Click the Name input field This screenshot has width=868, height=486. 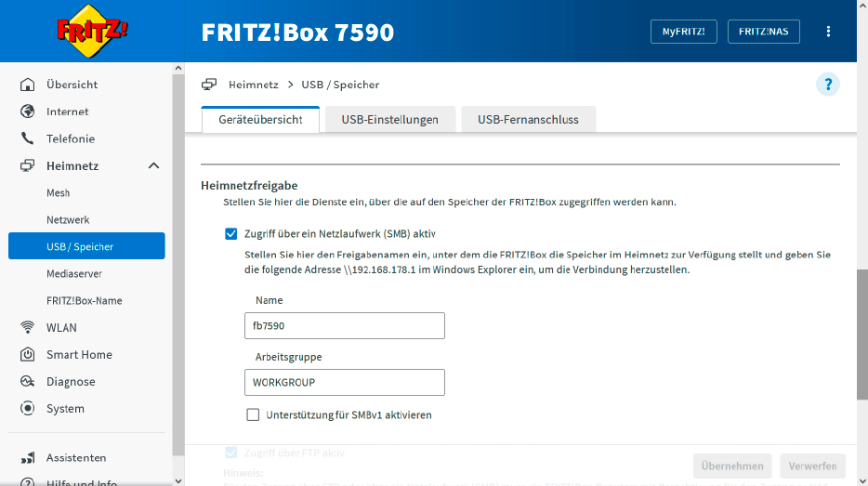tap(345, 325)
